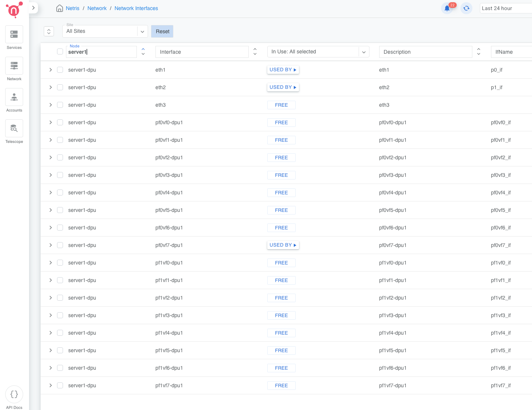Expand the eth2 row
The image size is (532, 410).
tap(51, 87)
